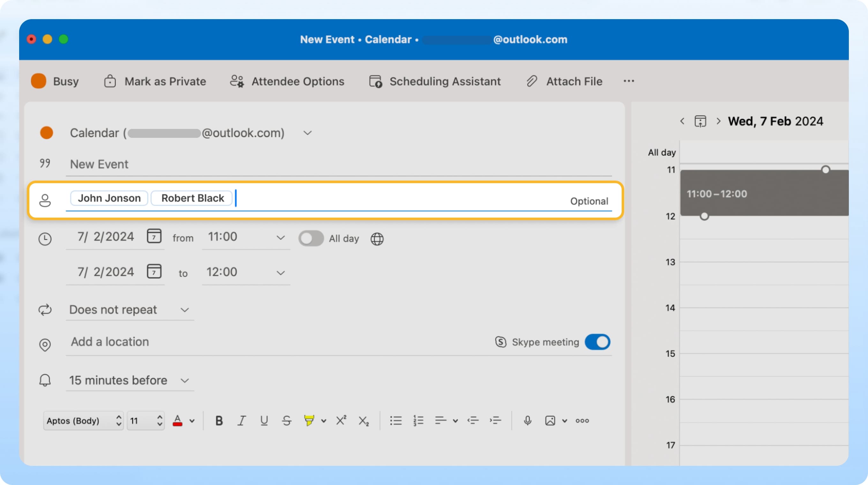Toggle the event status from Busy

click(x=55, y=80)
